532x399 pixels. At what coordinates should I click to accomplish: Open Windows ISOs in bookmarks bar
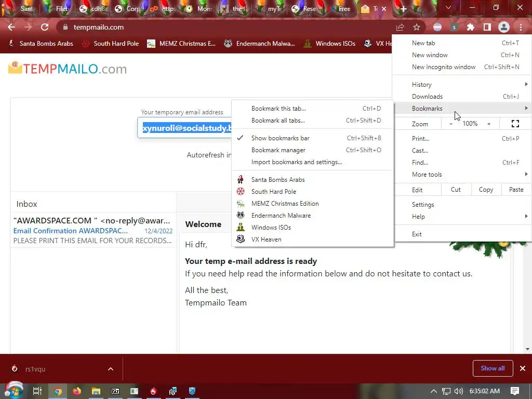(x=329, y=44)
